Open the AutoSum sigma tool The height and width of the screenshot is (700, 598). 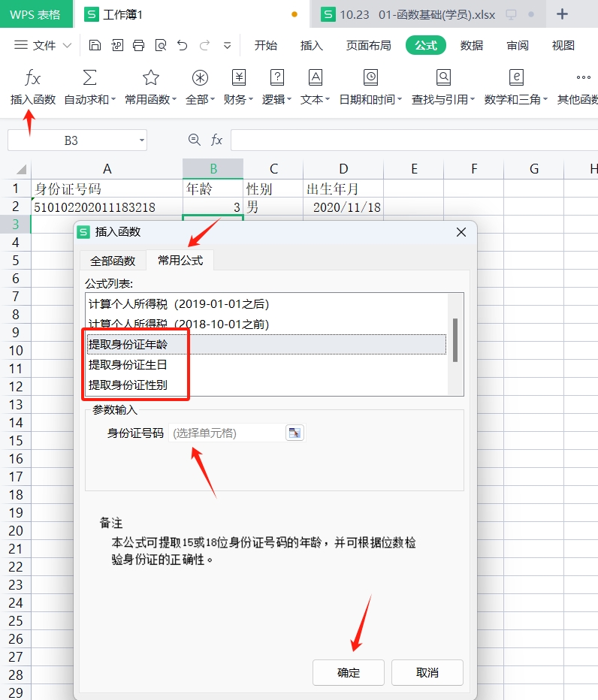[x=89, y=78]
